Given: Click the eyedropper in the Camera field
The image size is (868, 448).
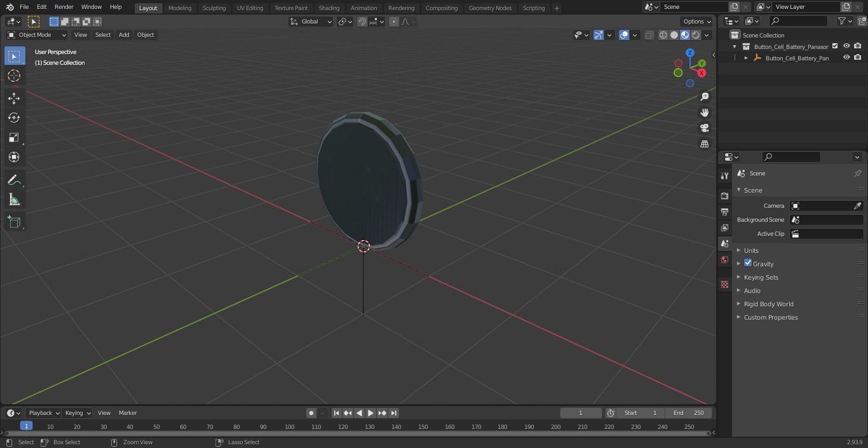Looking at the screenshot, I should pyautogui.click(x=857, y=206).
